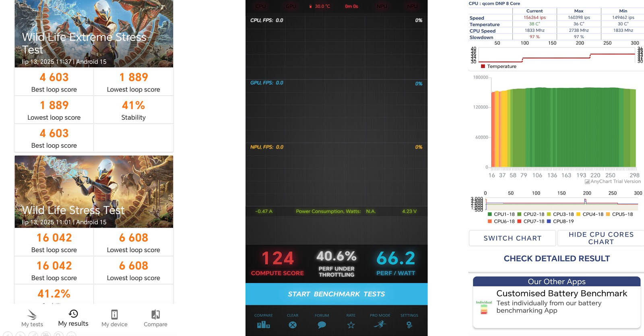Select the dimmed GPU tab at top
Screen dimensions: 644x336
291,6
